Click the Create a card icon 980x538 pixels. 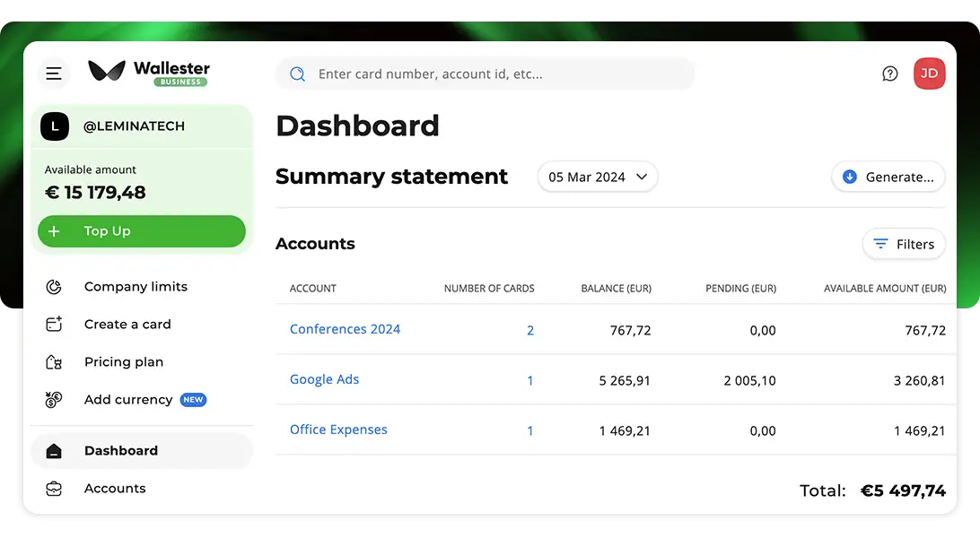[x=54, y=324]
